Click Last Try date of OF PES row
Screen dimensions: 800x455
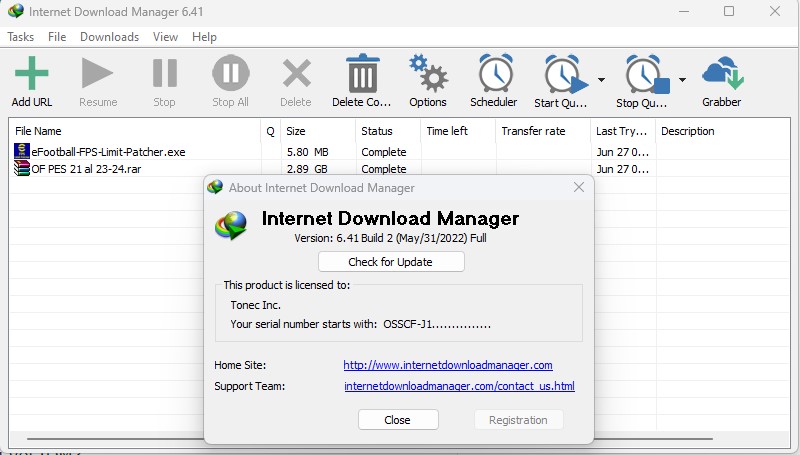click(622, 169)
